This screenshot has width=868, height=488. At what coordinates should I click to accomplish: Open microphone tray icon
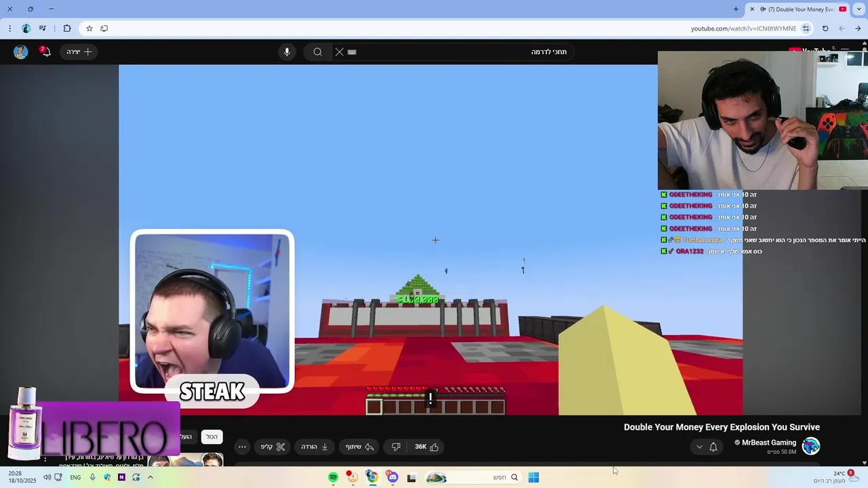[x=92, y=477]
